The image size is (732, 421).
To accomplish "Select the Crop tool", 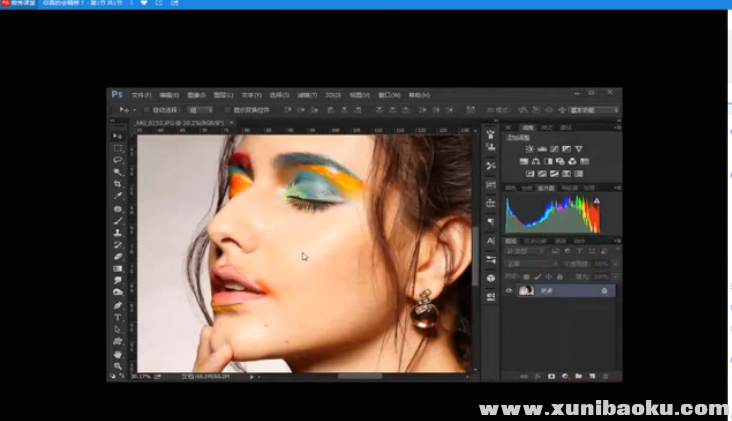I will coord(118,184).
